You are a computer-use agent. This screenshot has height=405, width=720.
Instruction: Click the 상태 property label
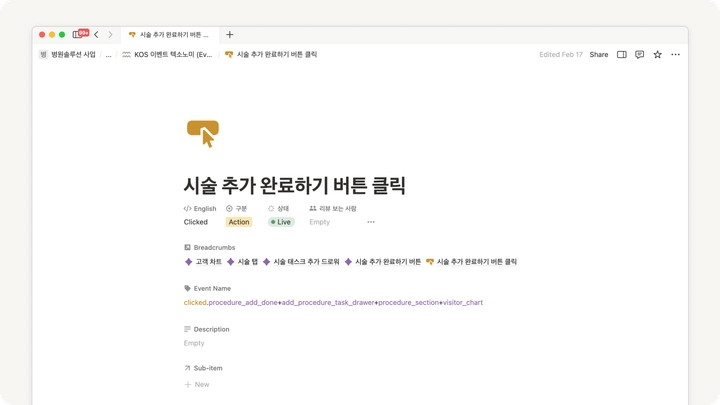coord(278,208)
